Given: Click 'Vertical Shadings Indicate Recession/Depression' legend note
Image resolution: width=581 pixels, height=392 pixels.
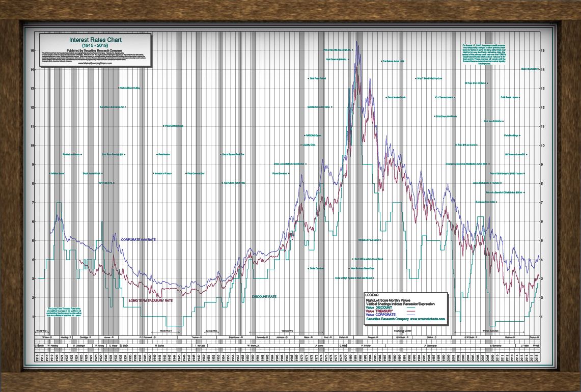Looking at the screenshot, I should pyautogui.click(x=400, y=304).
